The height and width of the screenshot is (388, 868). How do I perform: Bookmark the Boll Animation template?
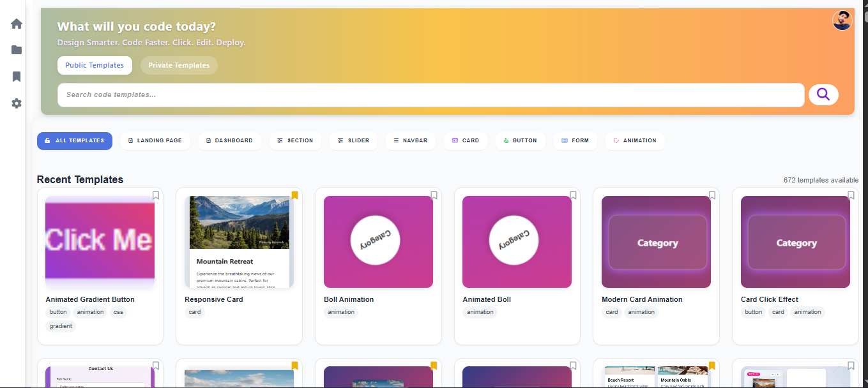tap(434, 196)
